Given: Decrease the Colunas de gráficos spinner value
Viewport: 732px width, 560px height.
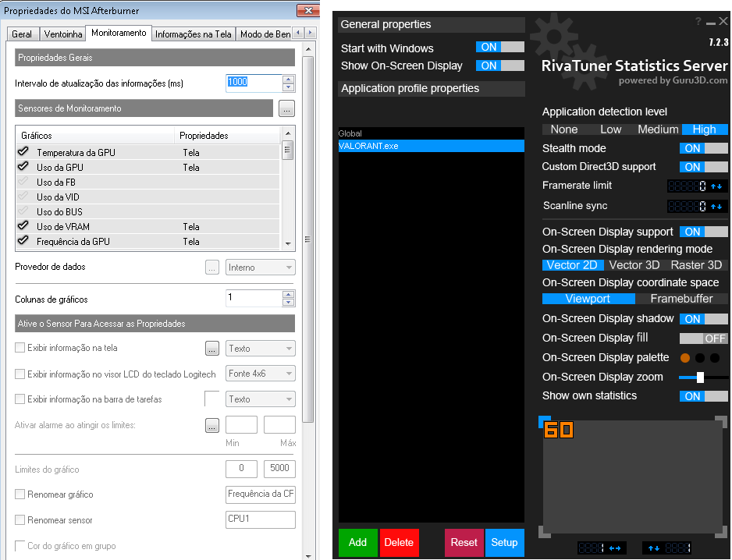Looking at the screenshot, I should point(289,303).
